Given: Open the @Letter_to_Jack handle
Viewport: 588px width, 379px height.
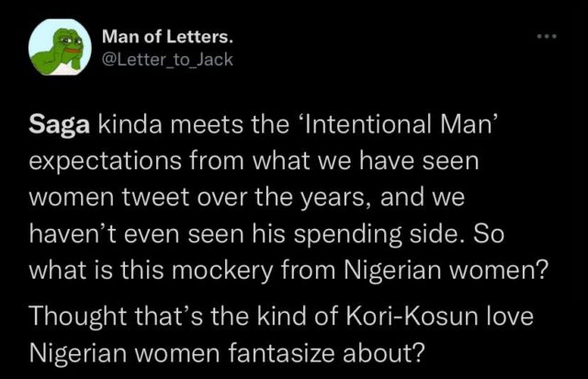Looking at the screenshot, I should coord(167,60).
